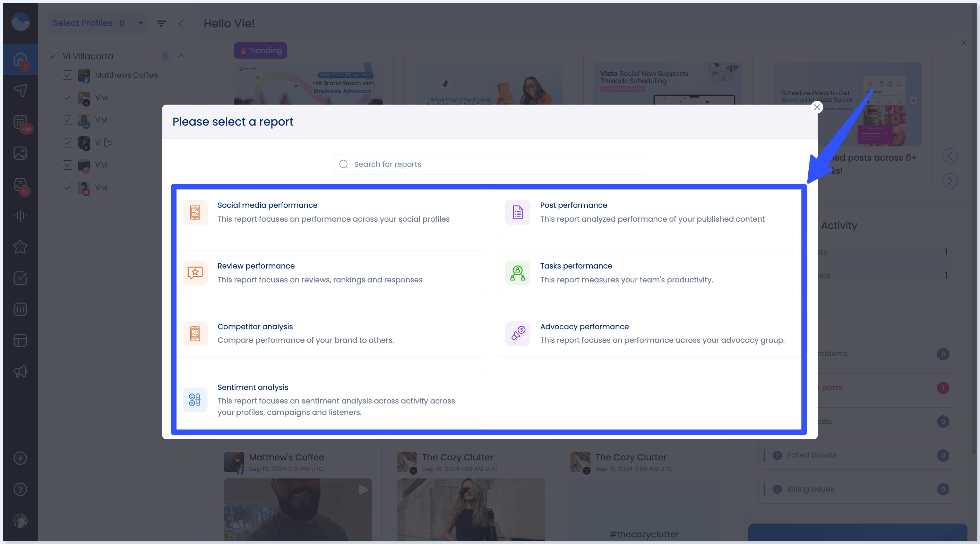Uncheck the Vi Villacorta group checkbox
This screenshot has height=544, width=980.
click(52, 56)
